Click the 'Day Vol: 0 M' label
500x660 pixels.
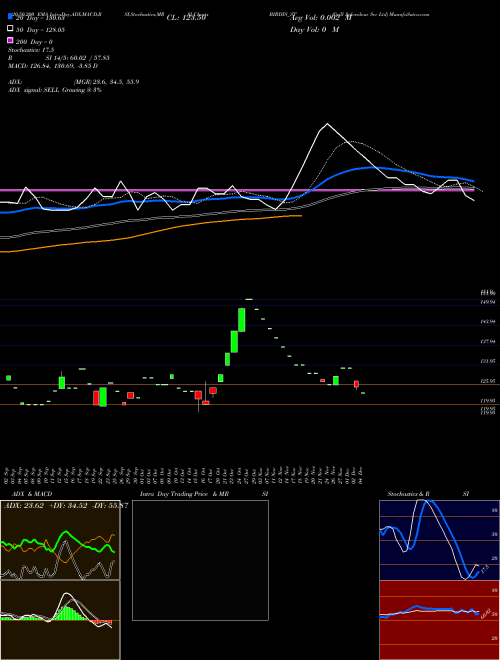coord(314,30)
